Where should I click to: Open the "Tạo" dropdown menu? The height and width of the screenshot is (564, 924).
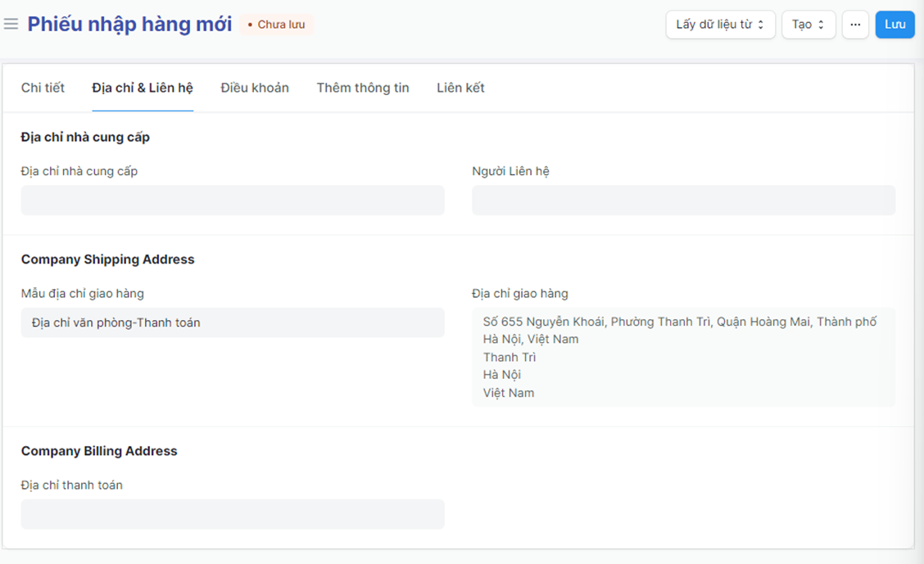click(x=808, y=25)
